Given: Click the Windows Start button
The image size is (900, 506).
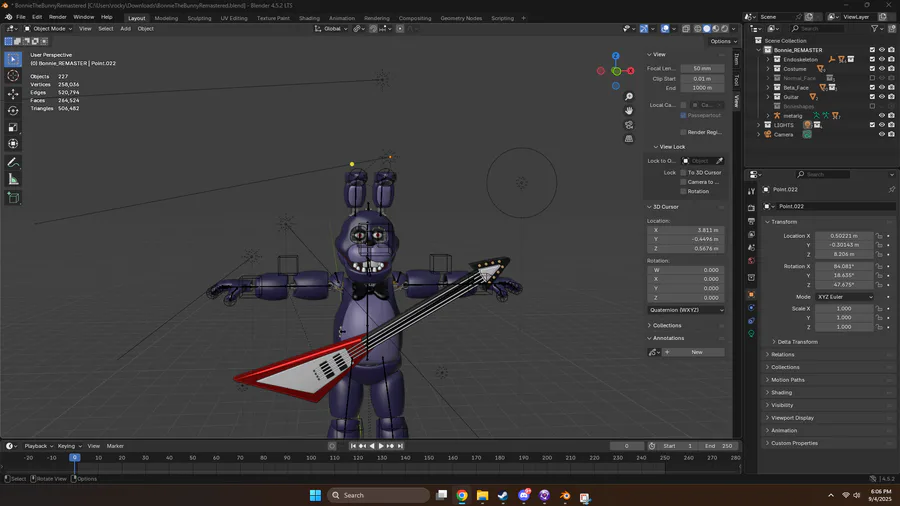Looking at the screenshot, I should [315, 496].
